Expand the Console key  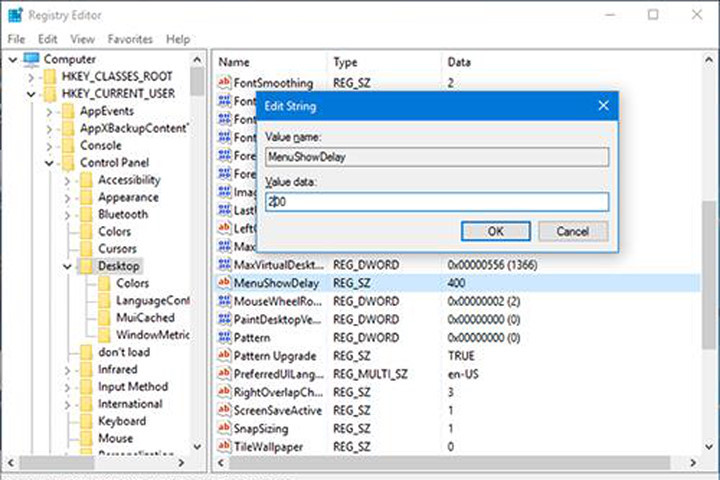tap(49, 146)
